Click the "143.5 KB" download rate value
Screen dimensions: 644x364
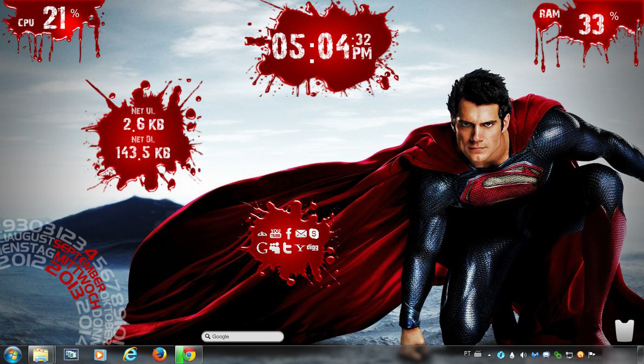(143, 153)
